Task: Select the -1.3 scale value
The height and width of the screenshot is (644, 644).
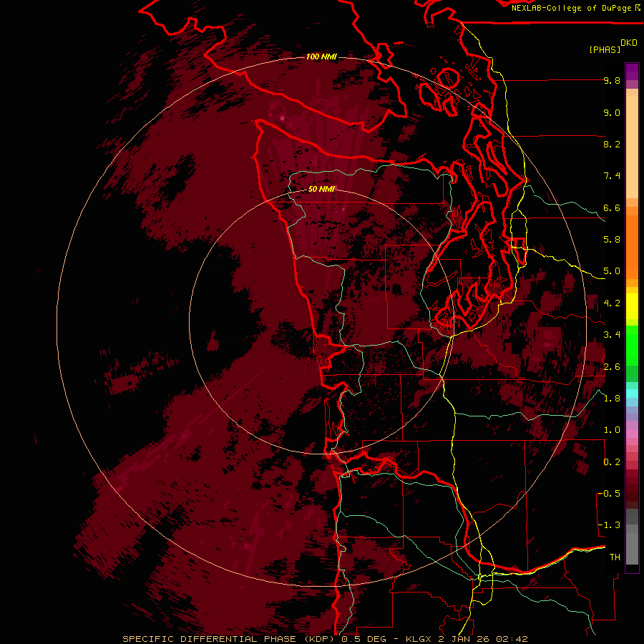Action: [x=609, y=525]
